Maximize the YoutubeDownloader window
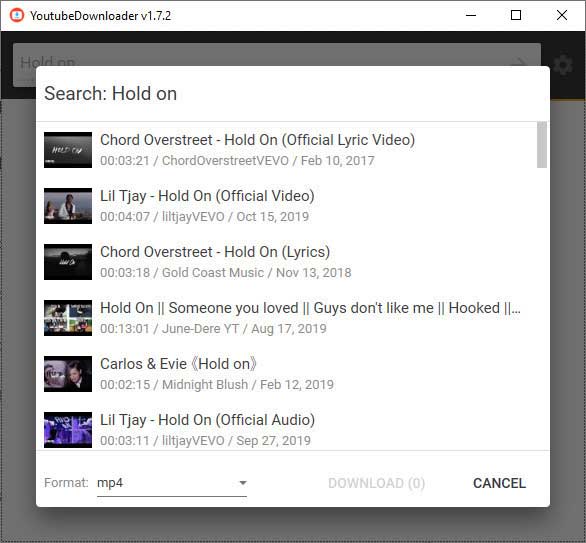Image resolution: width=586 pixels, height=543 pixels. coord(516,15)
